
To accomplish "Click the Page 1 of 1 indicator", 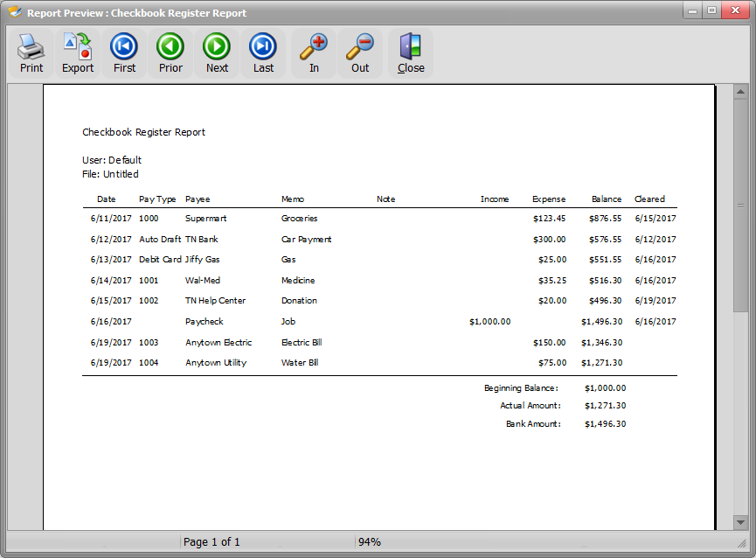I will [x=212, y=542].
